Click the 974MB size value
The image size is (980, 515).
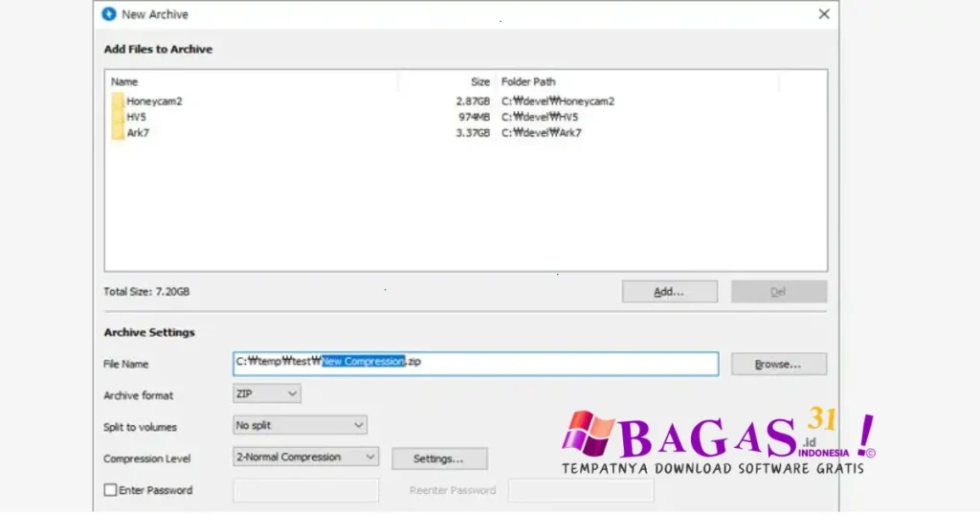(474, 117)
